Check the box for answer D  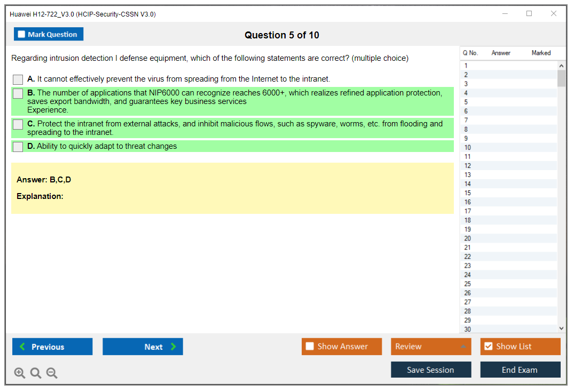(x=18, y=147)
